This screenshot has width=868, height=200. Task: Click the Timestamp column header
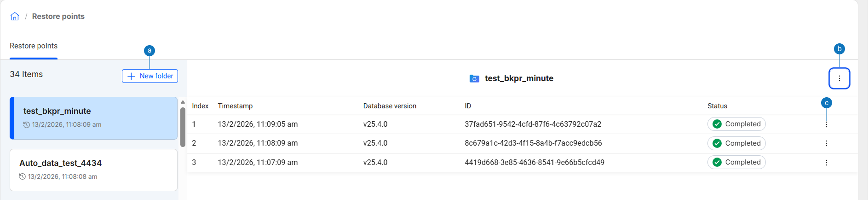[x=235, y=106]
